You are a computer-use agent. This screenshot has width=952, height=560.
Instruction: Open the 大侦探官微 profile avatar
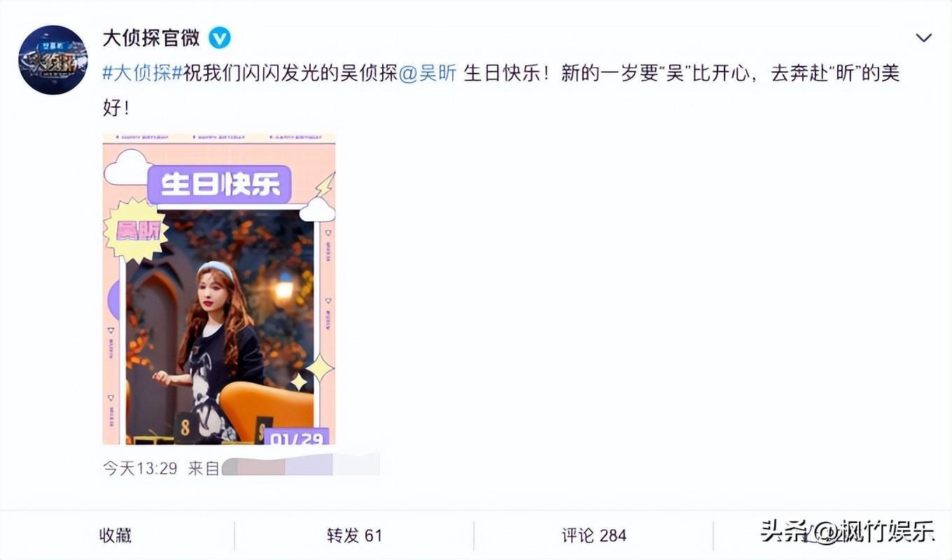(53, 59)
